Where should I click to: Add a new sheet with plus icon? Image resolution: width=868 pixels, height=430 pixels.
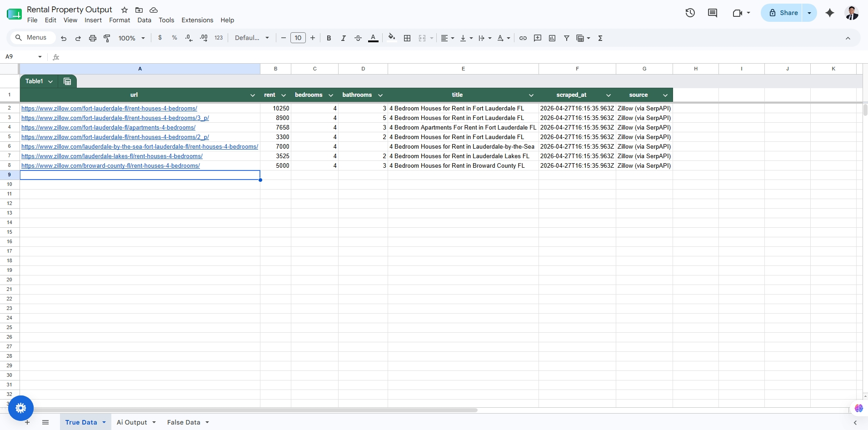pos(27,422)
